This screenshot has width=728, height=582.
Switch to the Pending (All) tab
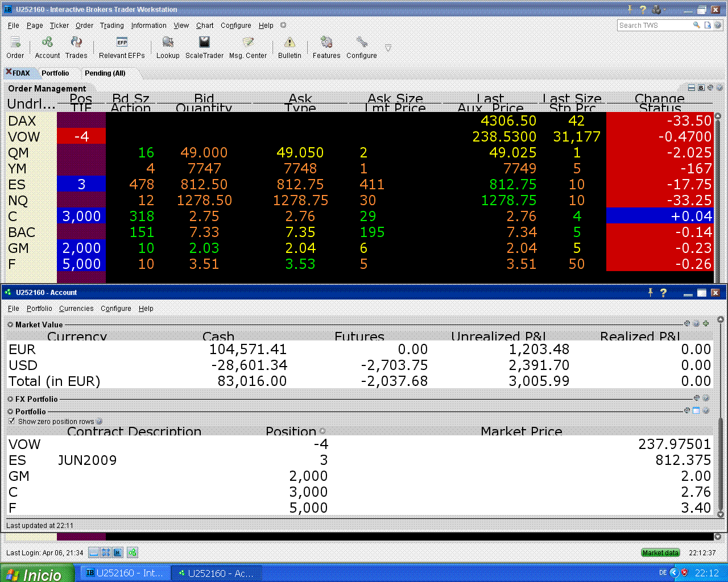click(x=105, y=73)
